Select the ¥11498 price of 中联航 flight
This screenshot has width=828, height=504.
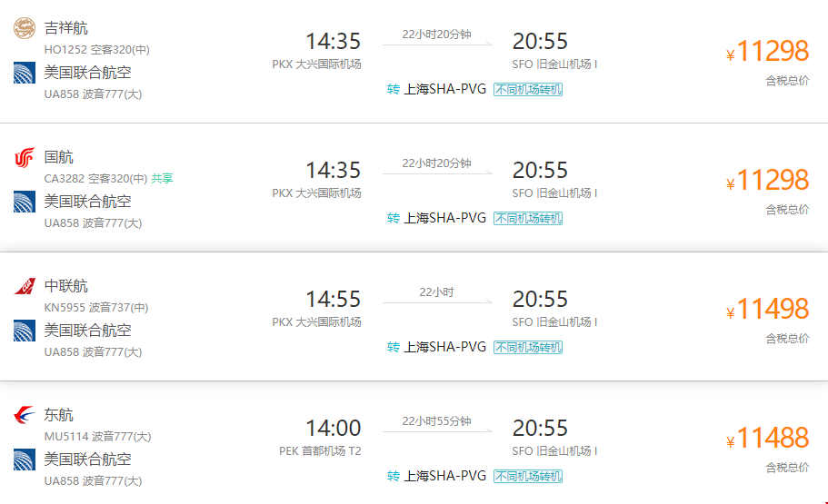(767, 309)
